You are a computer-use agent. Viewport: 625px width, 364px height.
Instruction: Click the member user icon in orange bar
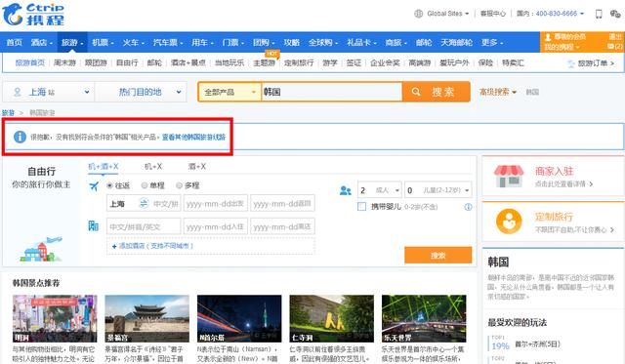click(x=548, y=37)
